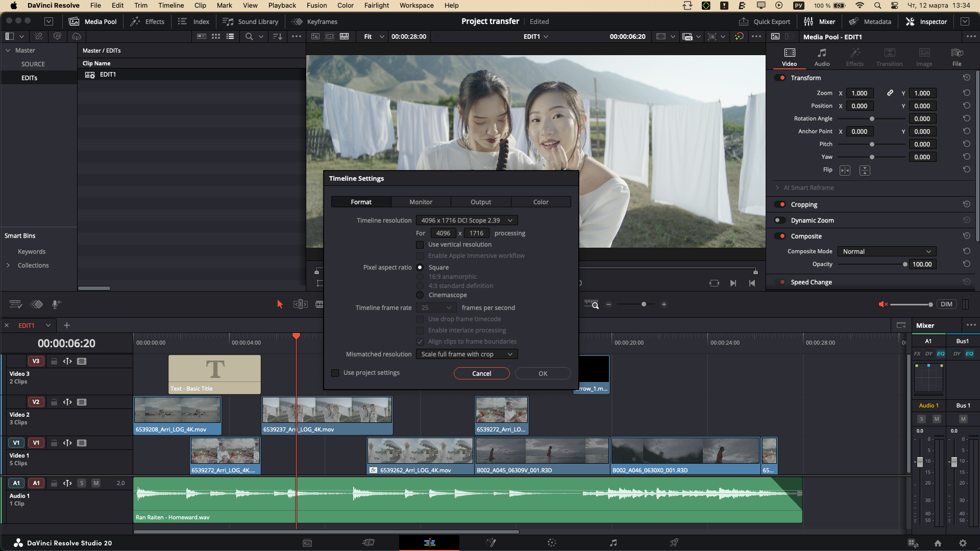Open the Playback menu
980x551 pixels.
click(x=282, y=5)
